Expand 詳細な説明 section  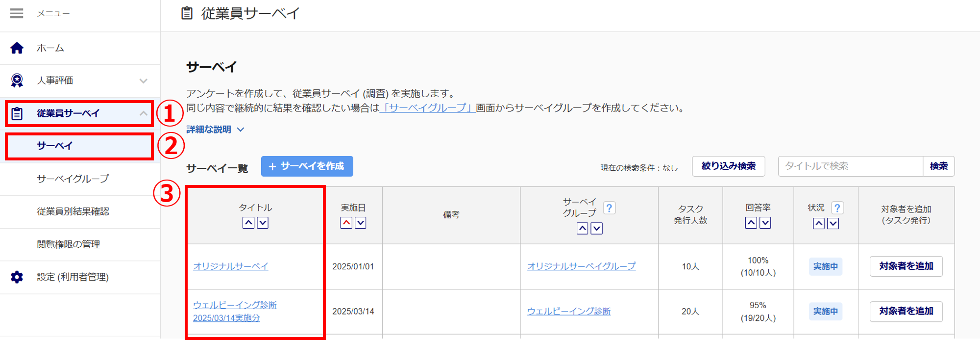coord(215,130)
